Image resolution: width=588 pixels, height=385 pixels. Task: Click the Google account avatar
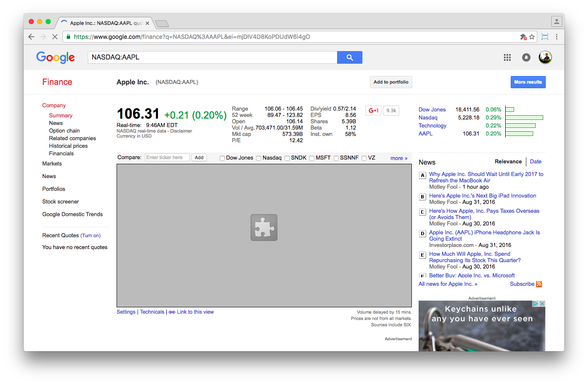point(545,57)
